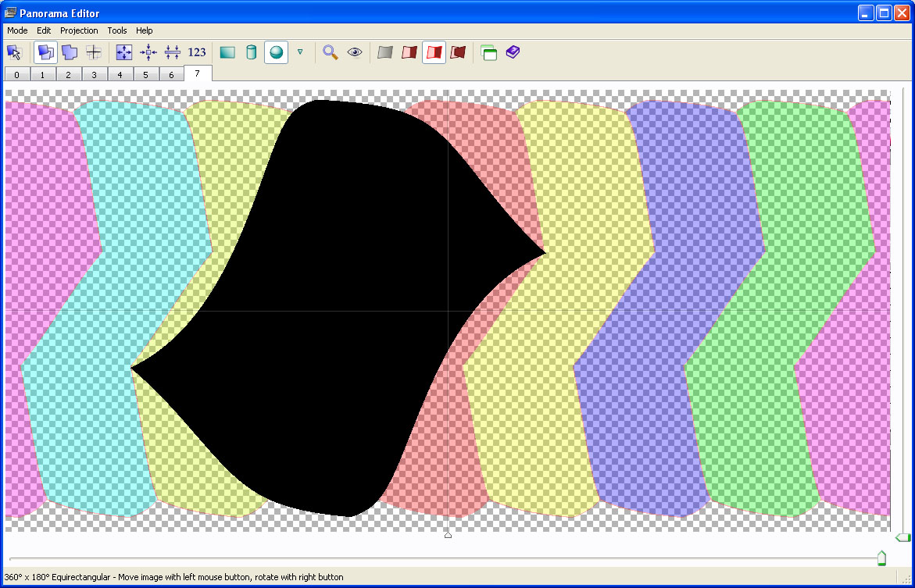Click the Straighten horizon icon
Image resolution: width=915 pixels, height=588 pixels.
(173, 52)
